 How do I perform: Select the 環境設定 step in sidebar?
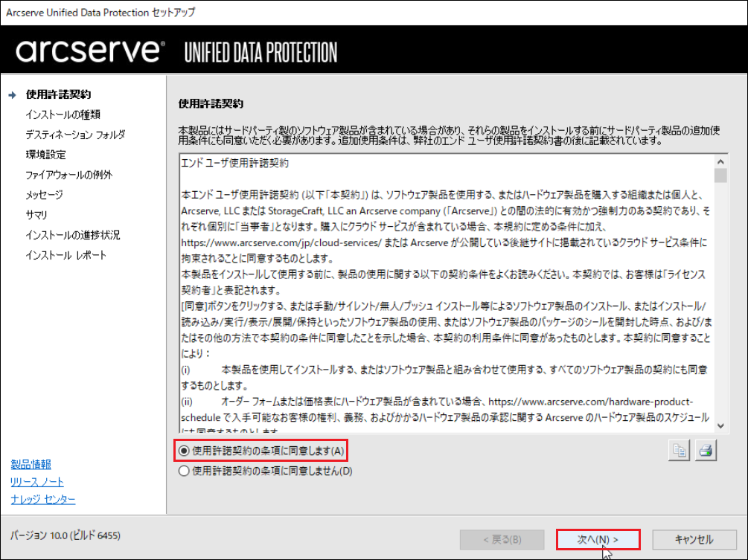click(46, 155)
